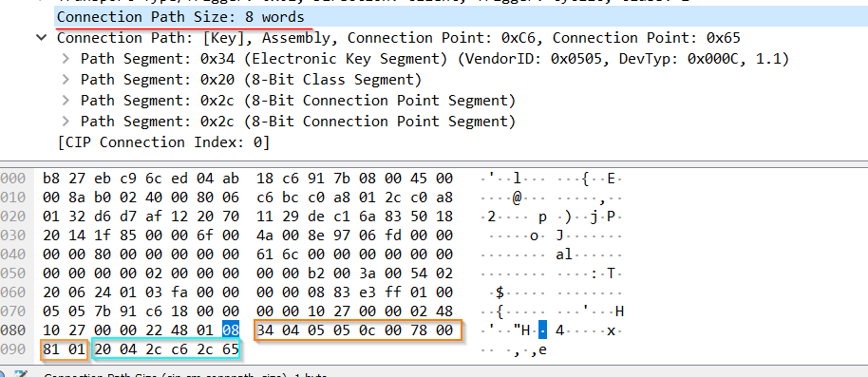Click hex bytes 81 01 in orange box
Screen dimensions: 868x377
pos(64,349)
